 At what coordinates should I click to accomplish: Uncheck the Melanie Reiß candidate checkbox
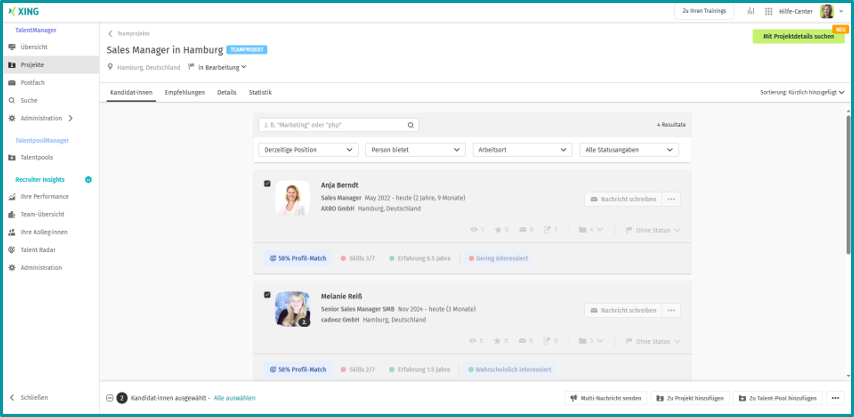[x=267, y=295]
